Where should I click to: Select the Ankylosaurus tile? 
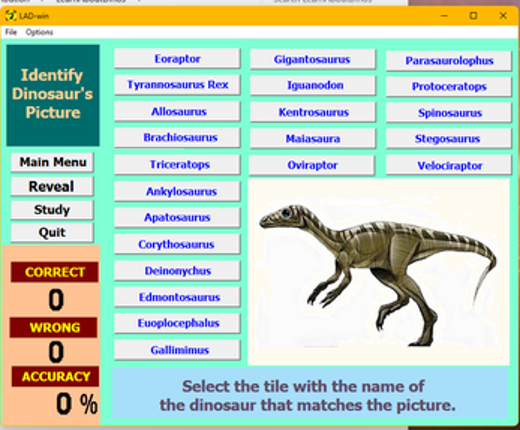(177, 191)
